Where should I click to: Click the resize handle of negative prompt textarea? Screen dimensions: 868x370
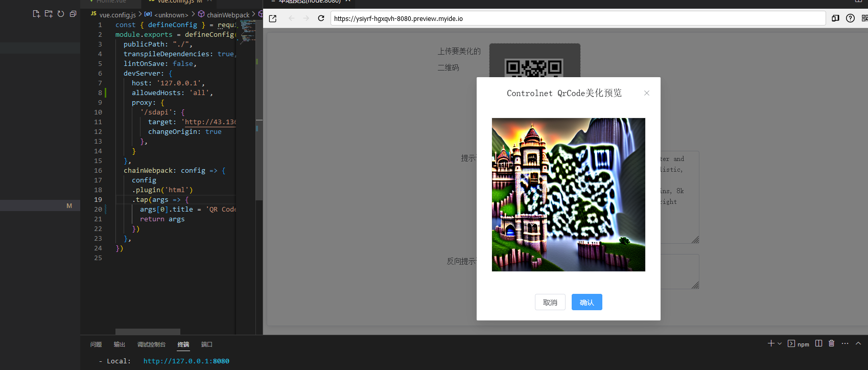[x=695, y=285]
